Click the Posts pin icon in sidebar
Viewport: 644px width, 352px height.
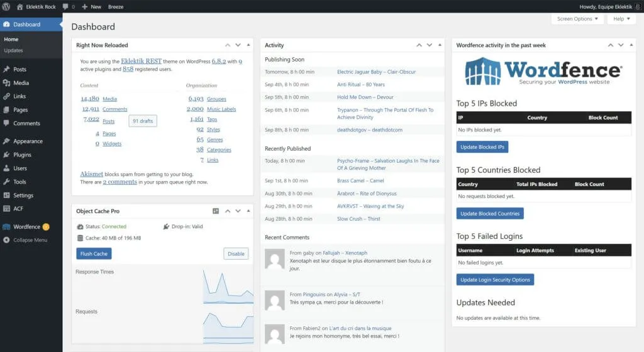pyautogui.click(x=6, y=69)
